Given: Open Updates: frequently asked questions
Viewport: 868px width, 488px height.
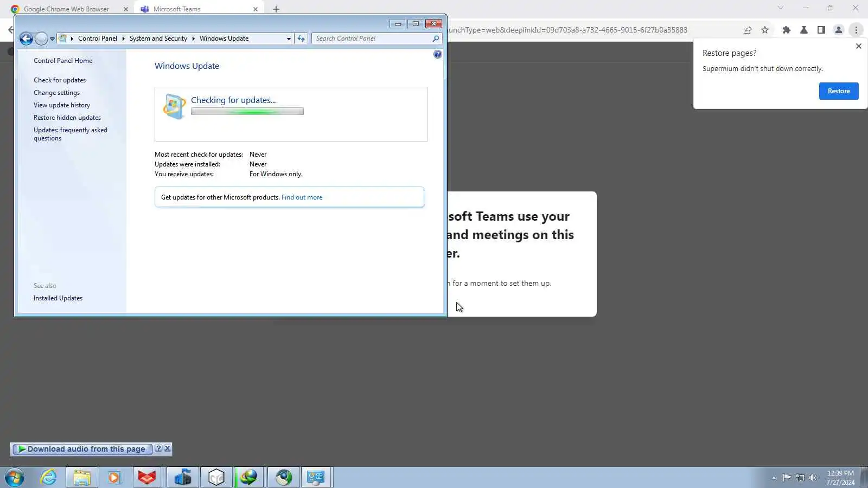Looking at the screenshot, I should click(71, 134).
